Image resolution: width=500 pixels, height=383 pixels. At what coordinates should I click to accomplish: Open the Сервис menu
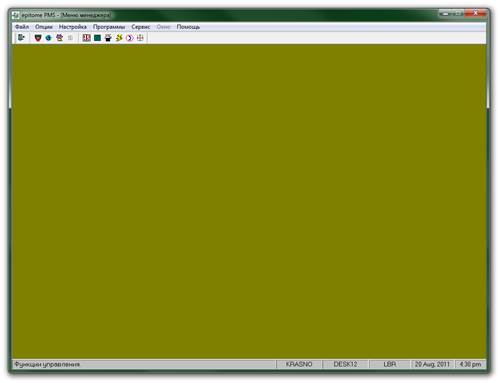click(x=141, y=27)
